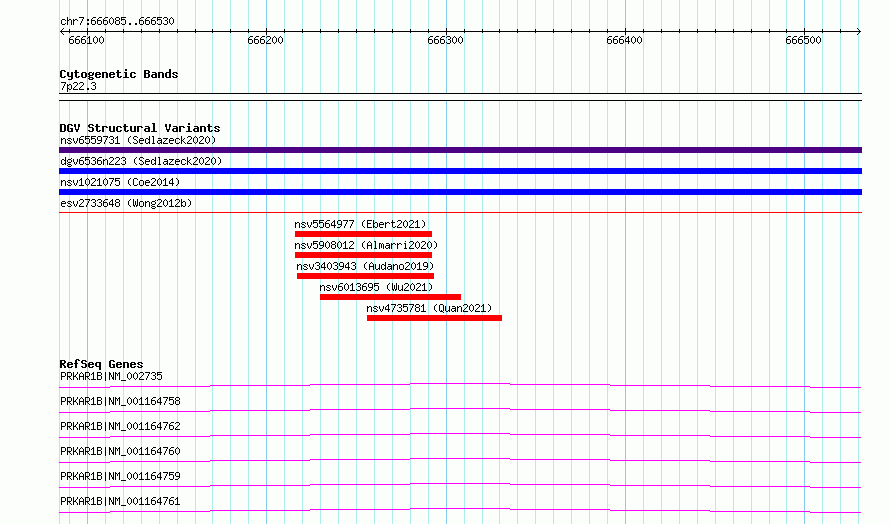
Task: Click the DGV Structural Variants track heading
Action: (x=140, y=128)
